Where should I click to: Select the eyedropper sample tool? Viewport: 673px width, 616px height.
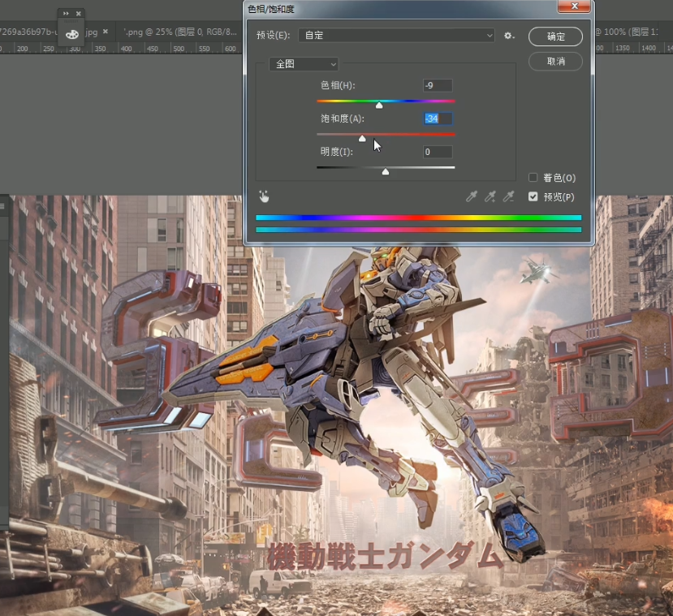[x=472, y=196]
